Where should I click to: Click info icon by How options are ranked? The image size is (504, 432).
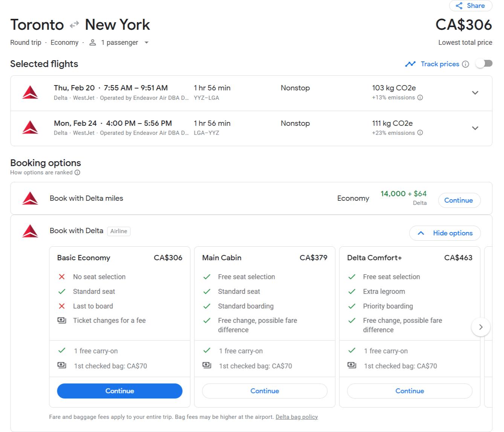pyautogui.click(x=77, y=172)
